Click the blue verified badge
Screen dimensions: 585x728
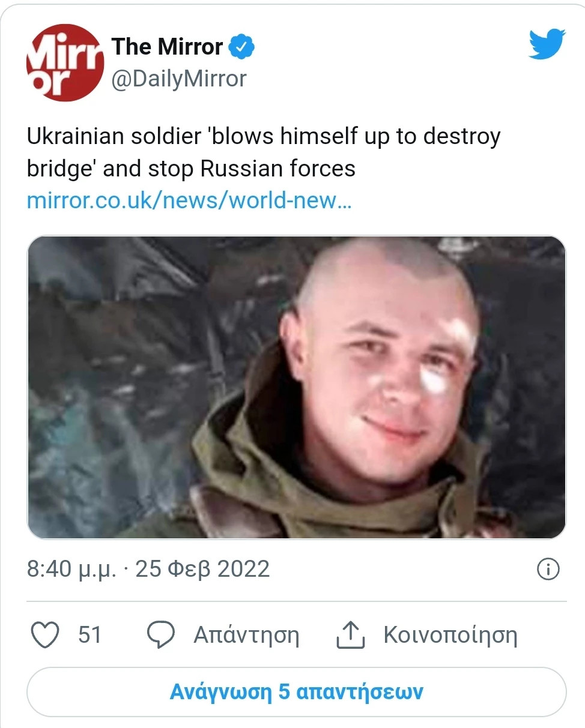243,46
